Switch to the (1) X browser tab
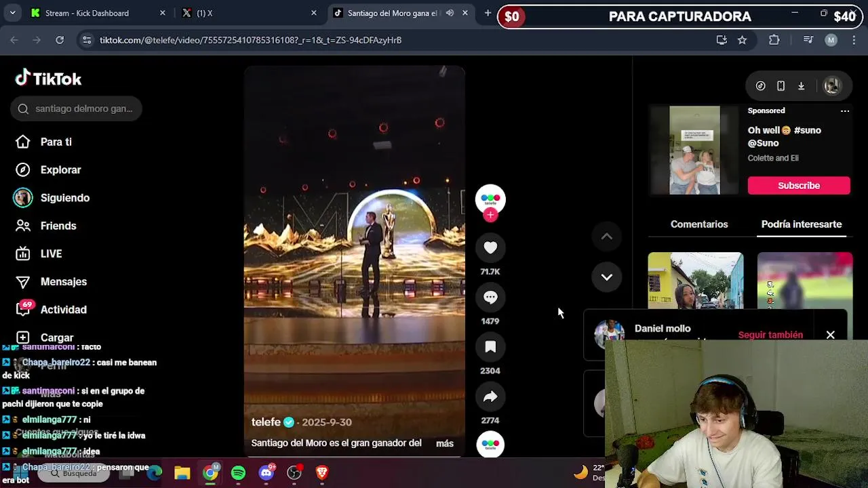 [x=249, y=13]
